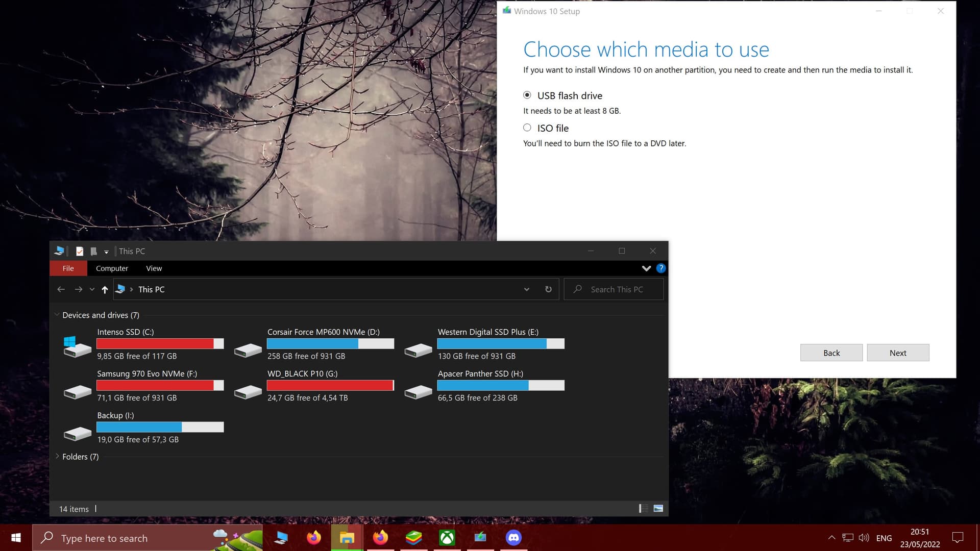Select the ISO file radio option
Viewport: 980px width, 551px height.
coord(527,128)
